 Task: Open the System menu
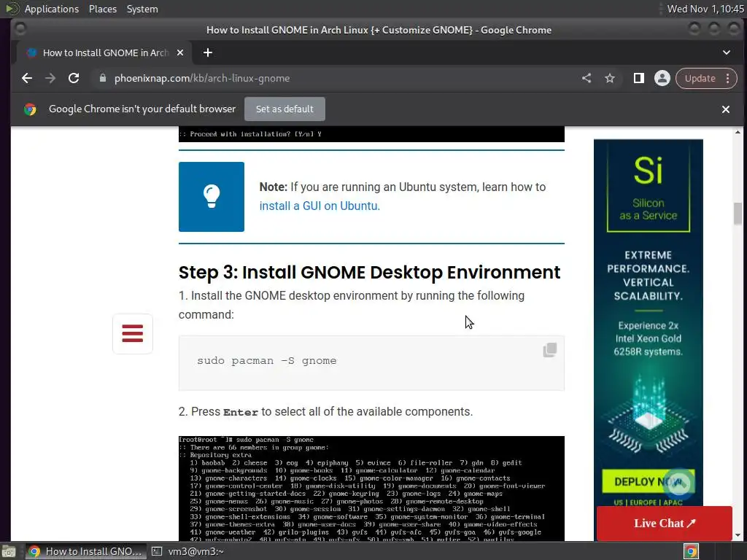tap(142, 9)
